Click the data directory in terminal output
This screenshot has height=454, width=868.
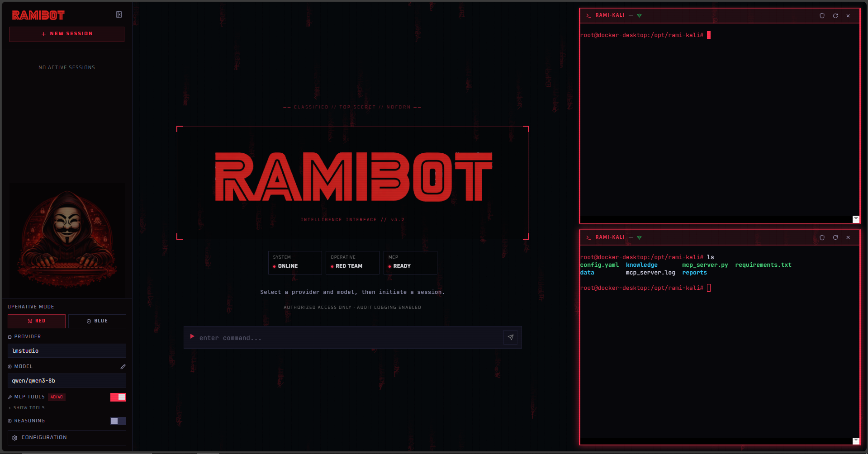tap(587, 273)
